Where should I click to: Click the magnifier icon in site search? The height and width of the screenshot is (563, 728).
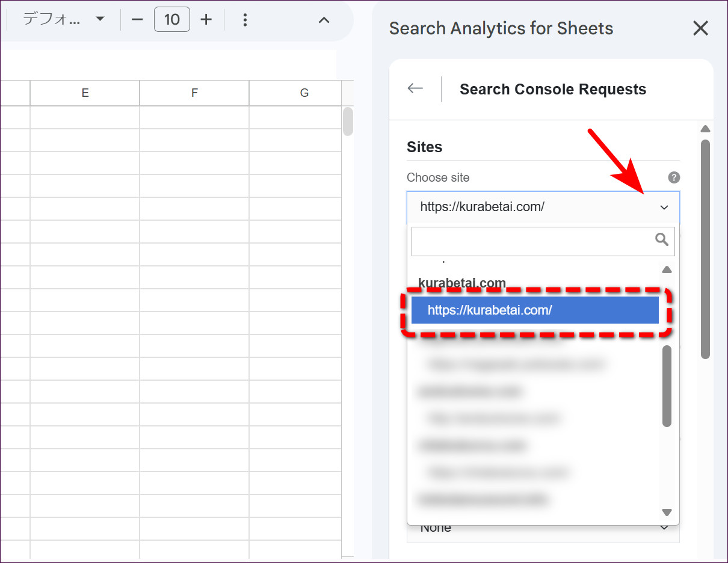pos(662,240)
